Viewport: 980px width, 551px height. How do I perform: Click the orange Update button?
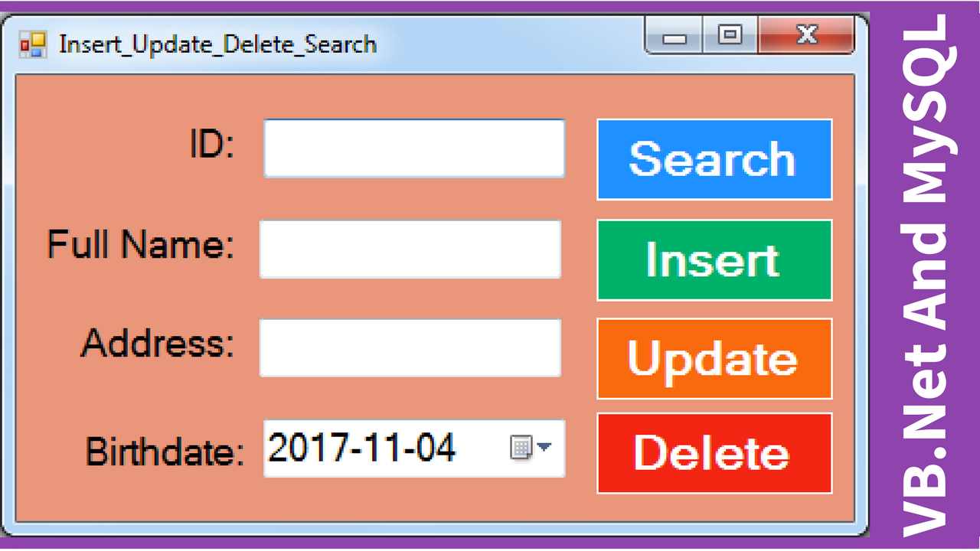coord(714,359)
